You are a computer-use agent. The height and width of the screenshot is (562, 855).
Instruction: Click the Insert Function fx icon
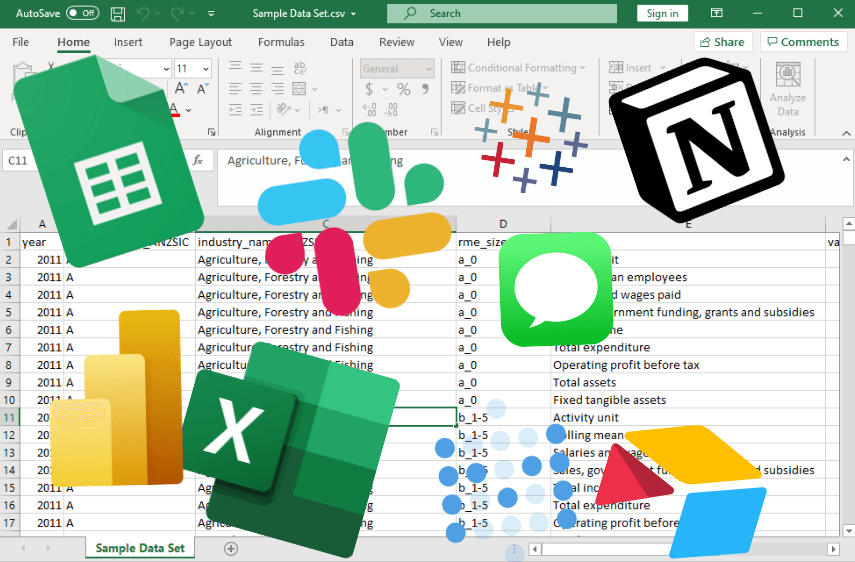pos(198,160)
